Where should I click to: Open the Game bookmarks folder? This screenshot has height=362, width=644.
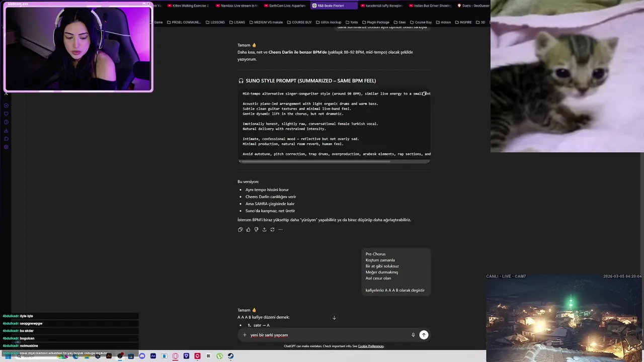pyautogui.click(x=158, y=22)
